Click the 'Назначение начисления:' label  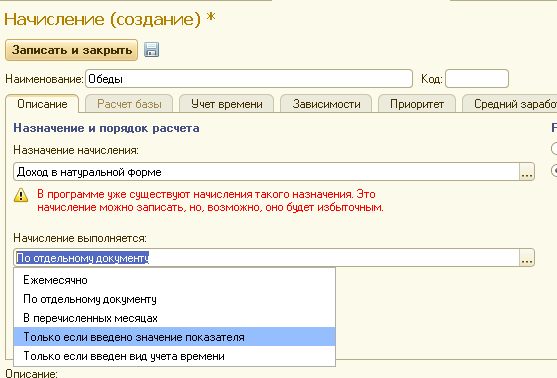[x=76, y=150]
